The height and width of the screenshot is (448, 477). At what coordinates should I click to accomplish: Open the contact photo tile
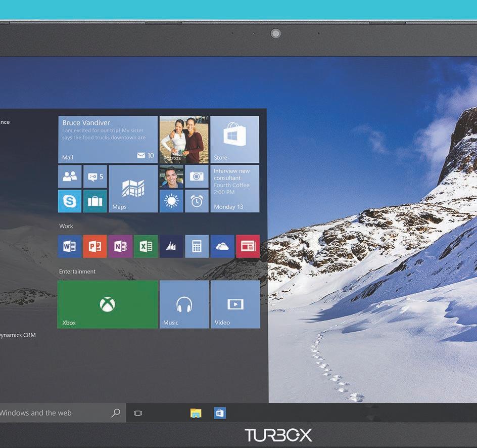[x=171, y=176]
